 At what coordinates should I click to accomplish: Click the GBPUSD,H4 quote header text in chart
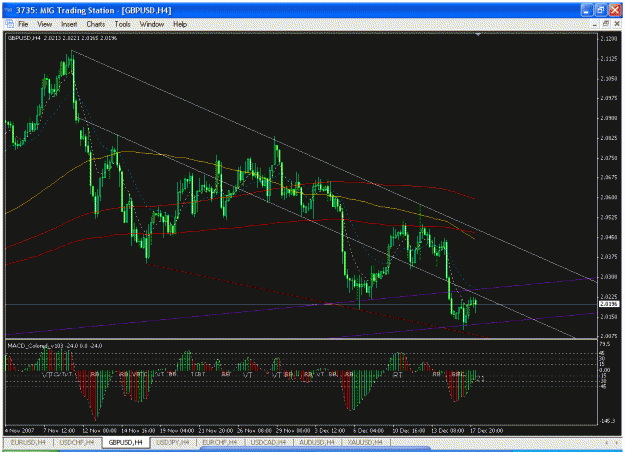pyautogui.click(x=62, y=38)
